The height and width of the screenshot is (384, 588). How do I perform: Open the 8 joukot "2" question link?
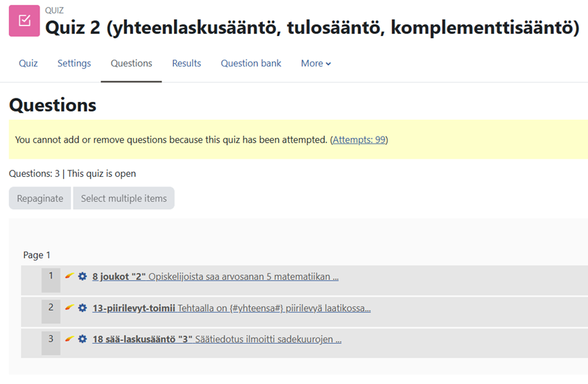pos(119,277)
